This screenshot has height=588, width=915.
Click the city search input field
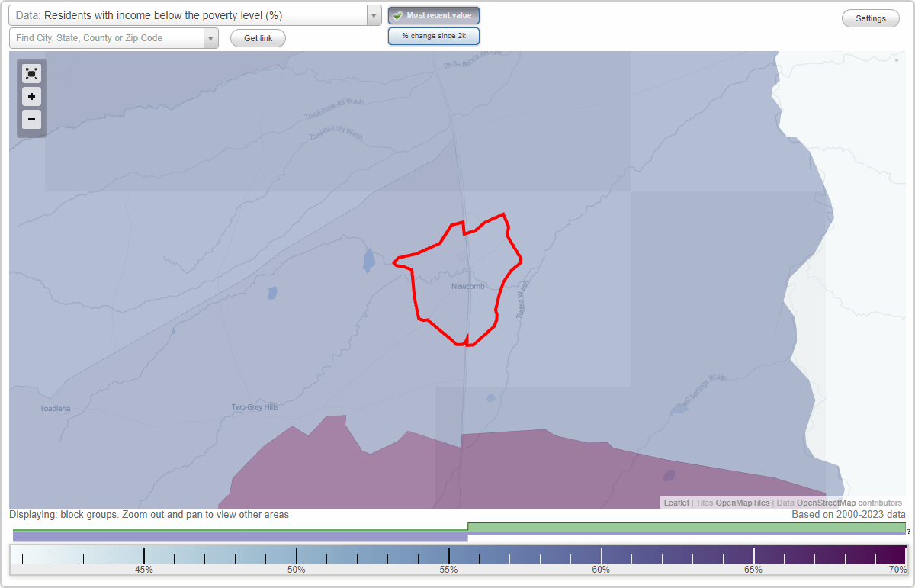pos(107,37)
